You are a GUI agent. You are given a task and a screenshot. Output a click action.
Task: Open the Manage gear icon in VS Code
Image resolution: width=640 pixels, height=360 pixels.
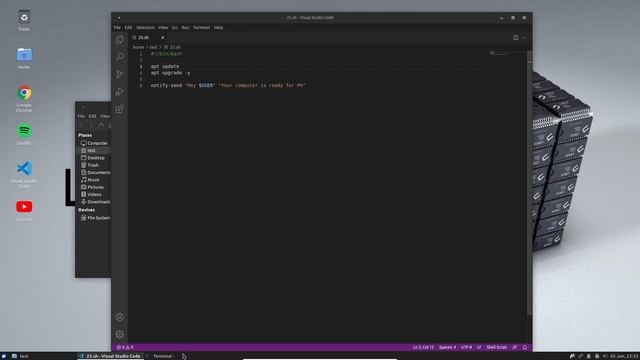(x=119, y=334)
